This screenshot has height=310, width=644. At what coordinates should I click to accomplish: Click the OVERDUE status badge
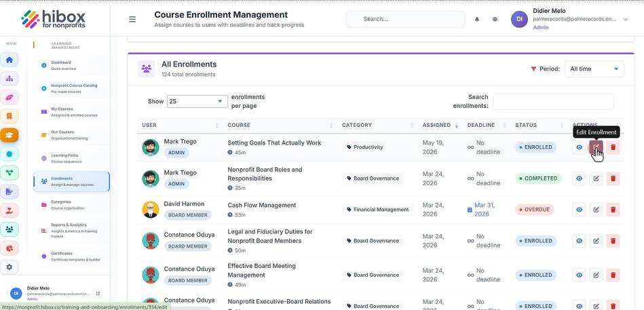[534, 210]
